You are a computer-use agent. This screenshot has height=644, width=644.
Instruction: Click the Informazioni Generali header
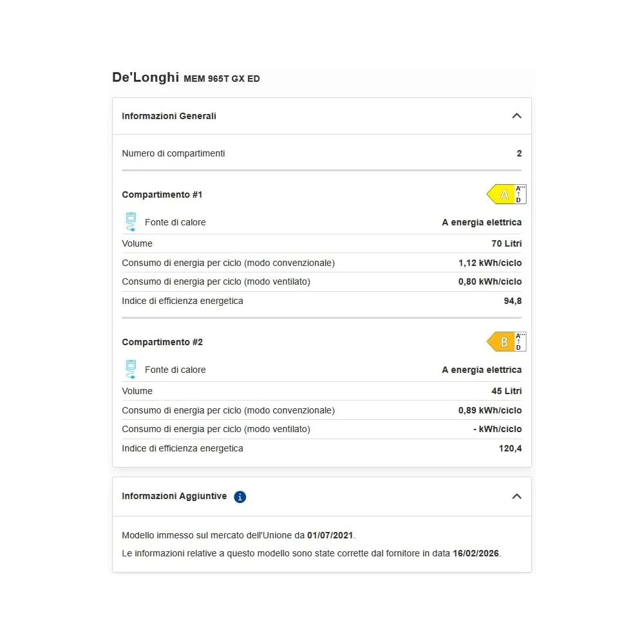coord(322,116)
